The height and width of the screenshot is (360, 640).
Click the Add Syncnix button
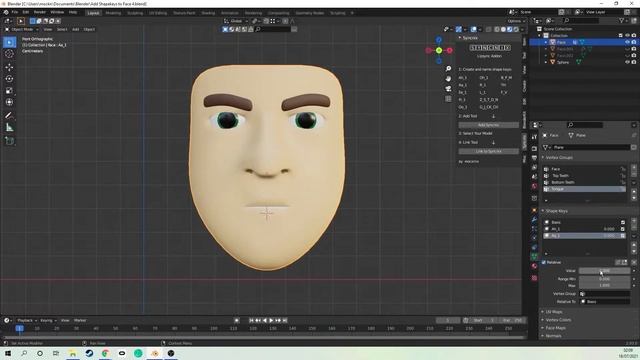tap(488, 125)
